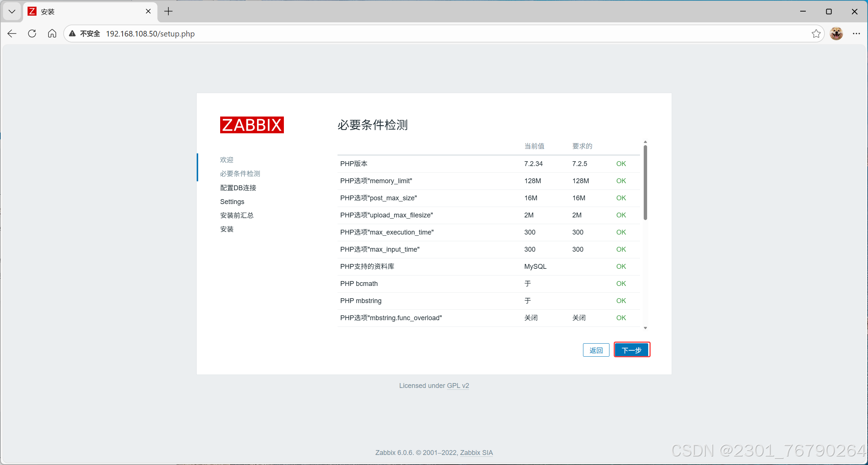Click the ZABBIX logo
The height and width of the screenshot is (465, 868).
tap(252, 125)
